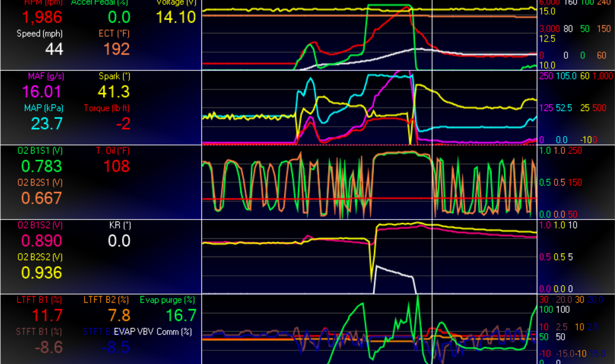The width and height of the screenshot is (615, 364).
Task: Select the ECT (°F) label
Action: click(x=114, y=34)
